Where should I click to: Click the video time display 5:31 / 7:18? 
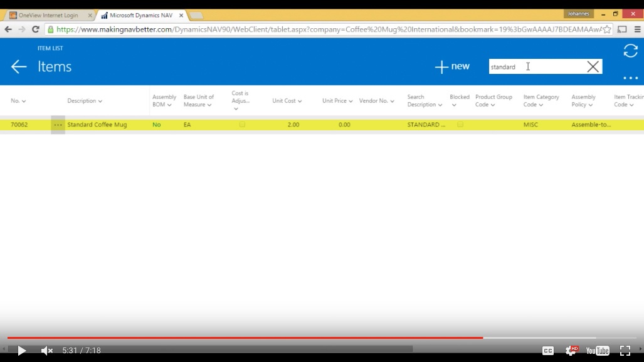[82, 351]
